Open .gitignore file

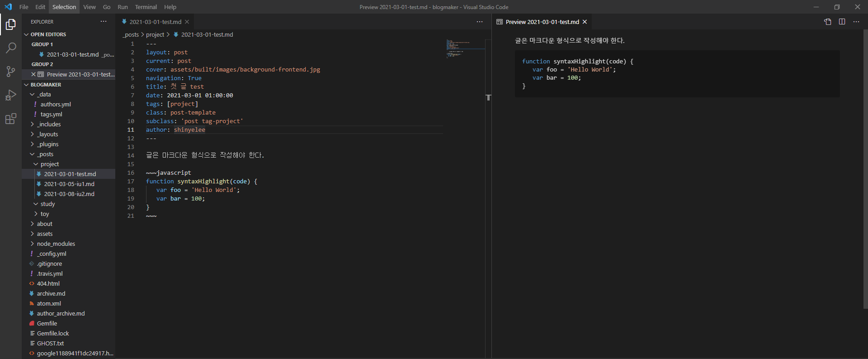pos(69,263)
